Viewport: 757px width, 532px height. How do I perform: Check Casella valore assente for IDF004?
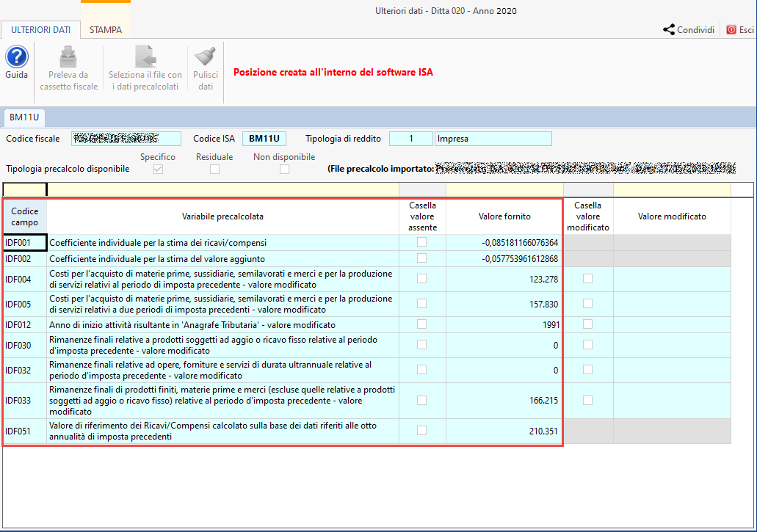pos(422,279)
